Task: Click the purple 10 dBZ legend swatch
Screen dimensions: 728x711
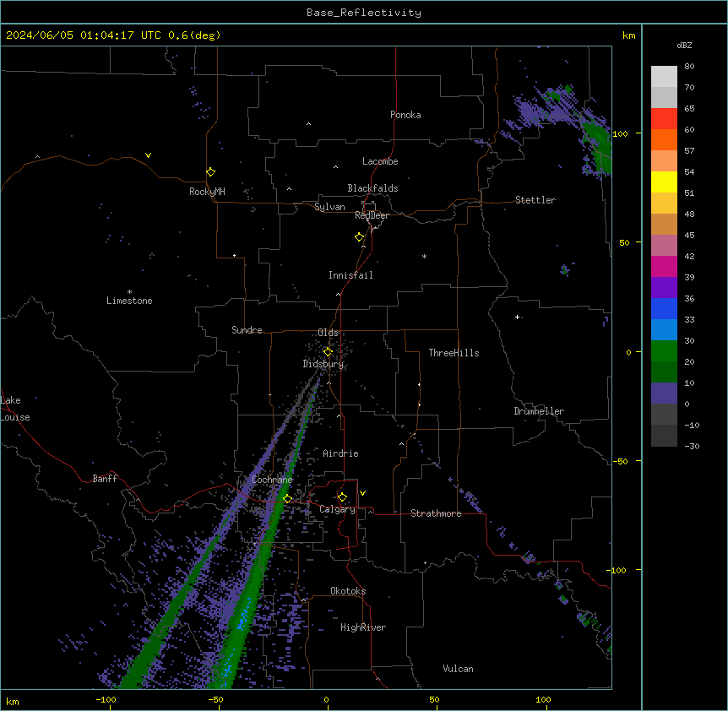Action: [x=664, y=393]
